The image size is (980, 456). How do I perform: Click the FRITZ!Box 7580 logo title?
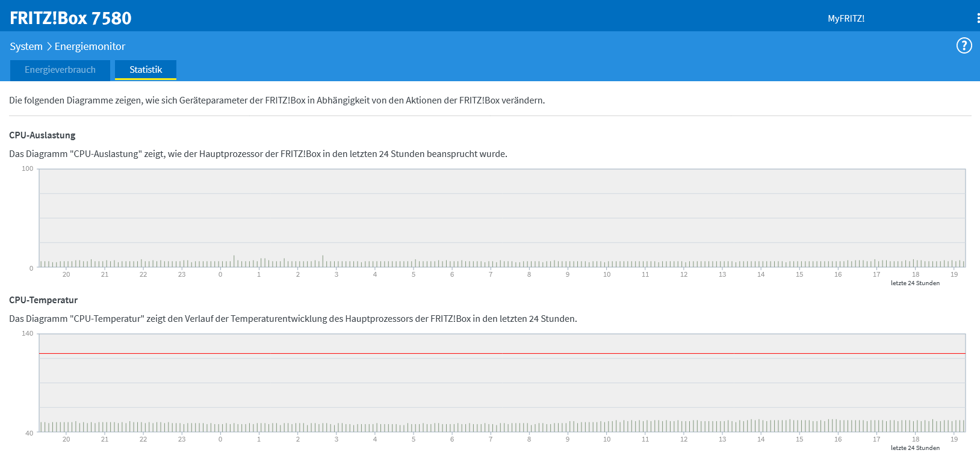(x=70, y=18)
